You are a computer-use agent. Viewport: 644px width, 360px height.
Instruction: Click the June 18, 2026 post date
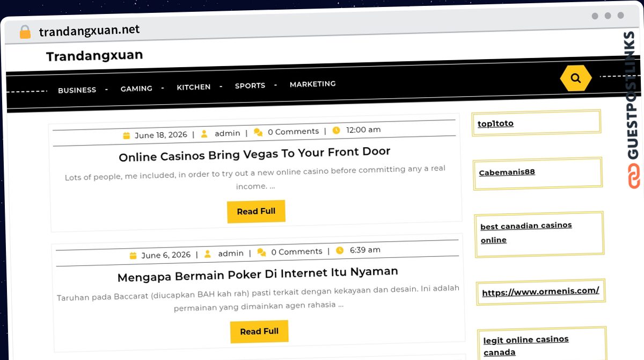click(x=161, y=135)
